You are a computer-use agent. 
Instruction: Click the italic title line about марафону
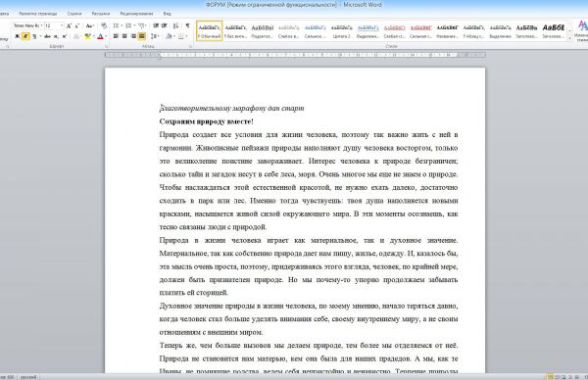231,109
